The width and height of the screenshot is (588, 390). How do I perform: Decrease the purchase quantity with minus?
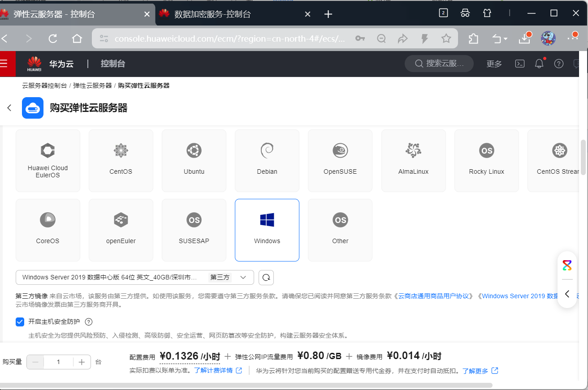click(x=35, y=362)
